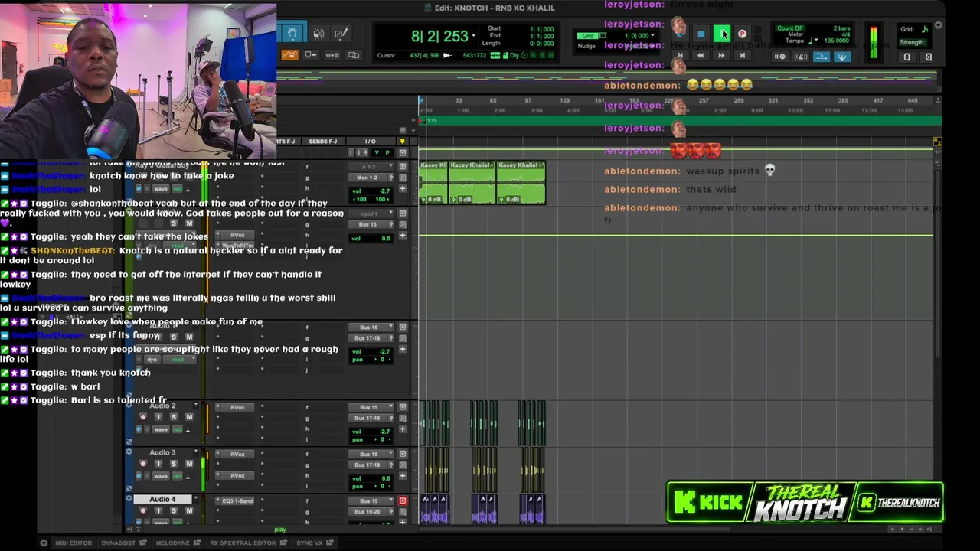Mute the Audio 2 track
The width and height of the screenshot is (980, 551).
click(189, 417)
